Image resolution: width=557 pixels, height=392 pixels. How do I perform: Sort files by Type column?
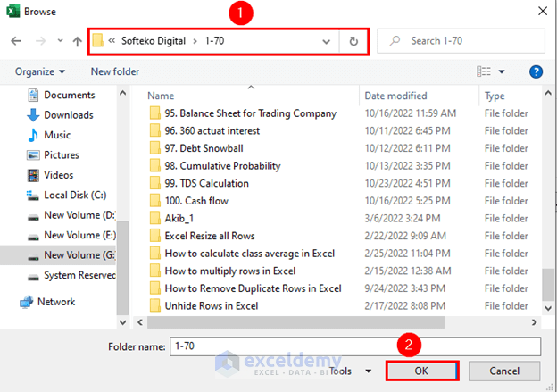[x=495, y=96]
